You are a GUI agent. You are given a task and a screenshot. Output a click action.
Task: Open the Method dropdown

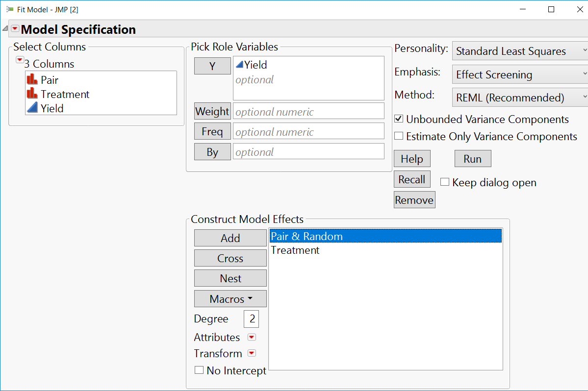[520, 98]
